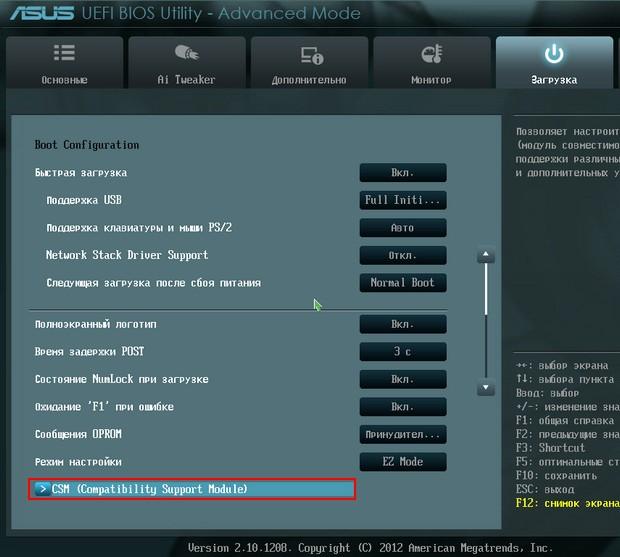Open Сообщения OPROM Принудител... dropdown
Screen dimensions: 620x557
tap(403, 434)
